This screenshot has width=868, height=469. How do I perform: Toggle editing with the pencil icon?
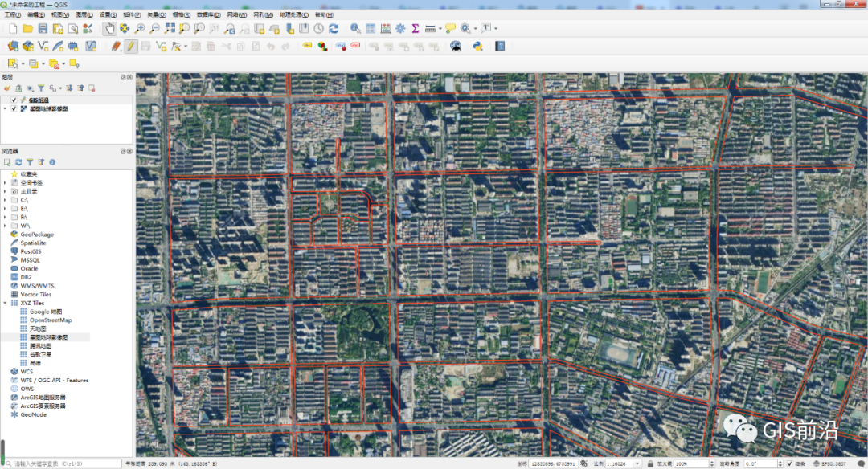coord(132,46)
